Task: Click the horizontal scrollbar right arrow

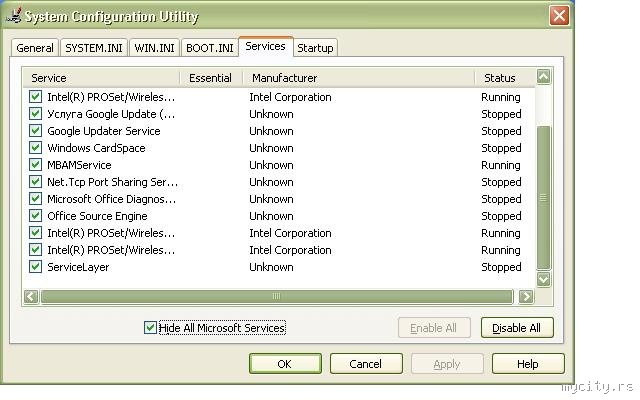Action: click(x=526, y=296)
